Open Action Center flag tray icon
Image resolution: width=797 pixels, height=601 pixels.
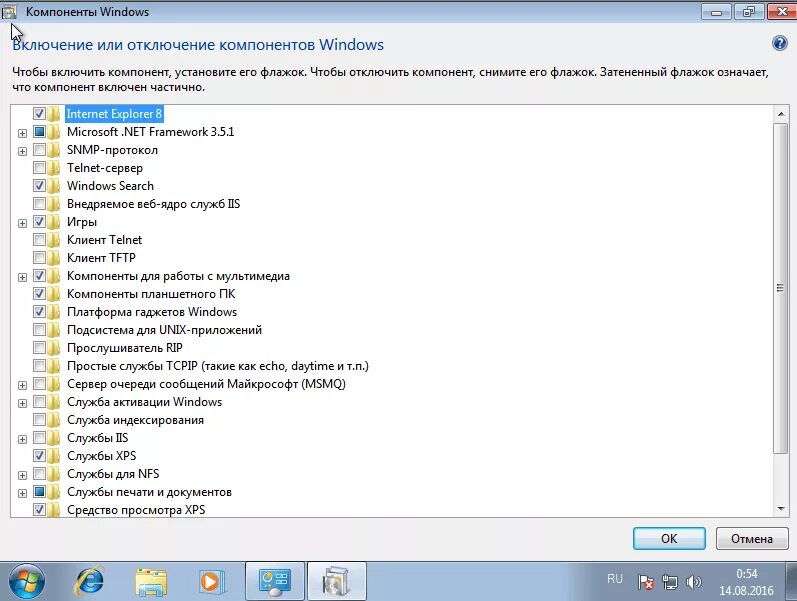[x=646, y=582]
